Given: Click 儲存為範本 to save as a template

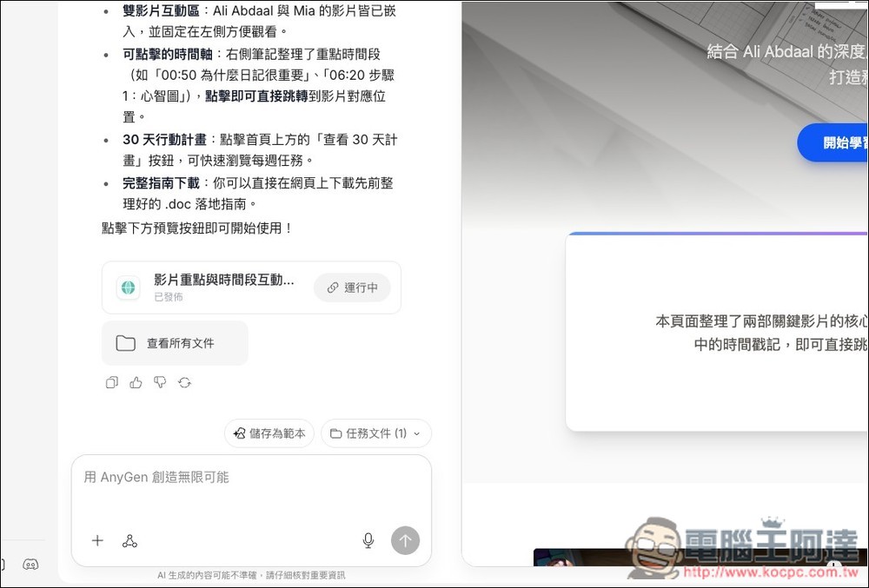Looking at the screenshot, I should tap(269, 433).
